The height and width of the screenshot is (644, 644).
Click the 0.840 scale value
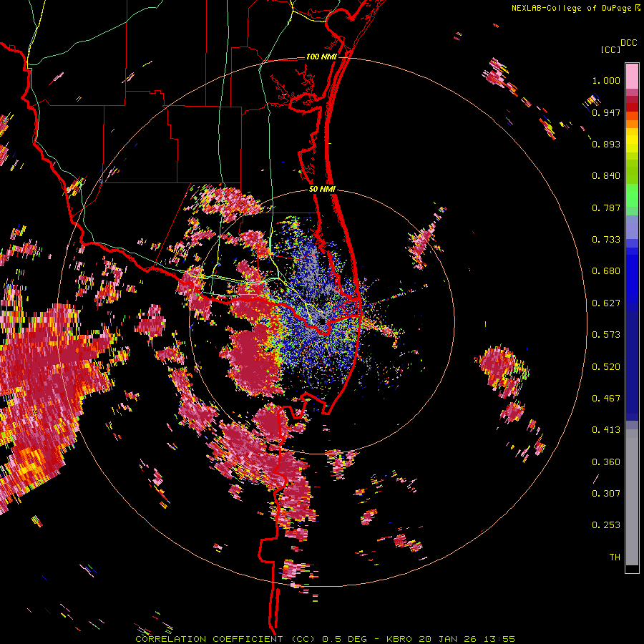click(x=606, y=176)
